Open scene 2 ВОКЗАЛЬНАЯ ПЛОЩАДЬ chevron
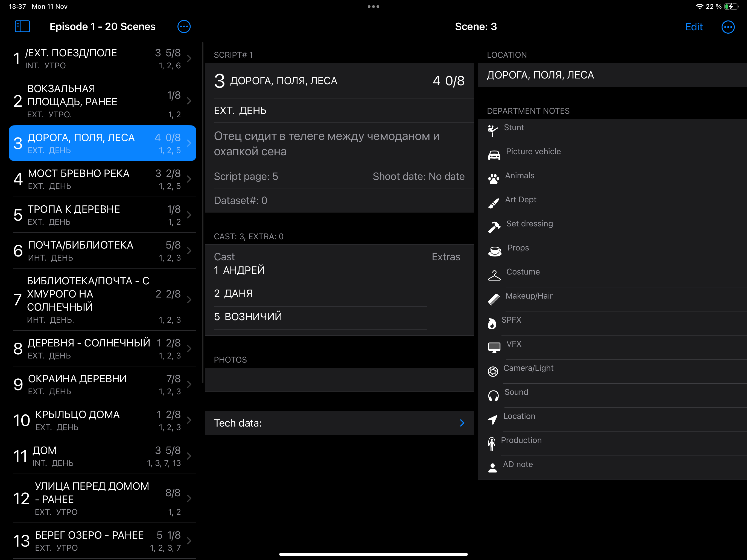The width and height of the screenshot is (747, 560). tap(189, 101)
